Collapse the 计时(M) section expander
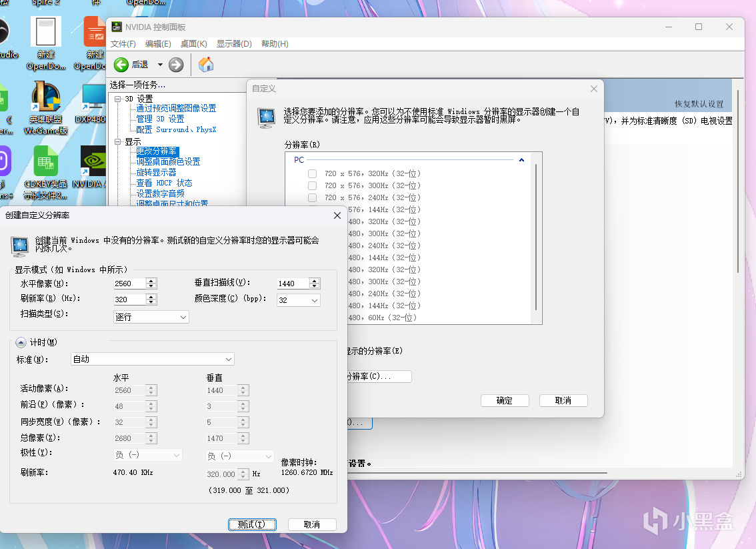Screen dimensions: 756x549 click(21, 342)
